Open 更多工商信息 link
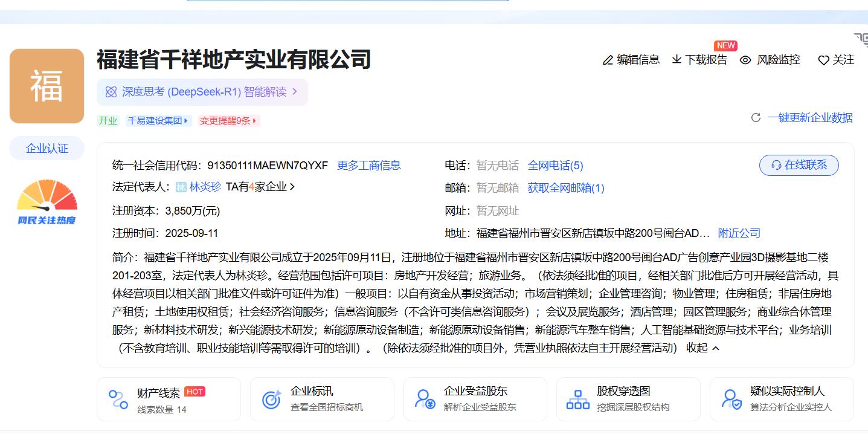This screenshot has width=868, height=434. tap(368, 166)
